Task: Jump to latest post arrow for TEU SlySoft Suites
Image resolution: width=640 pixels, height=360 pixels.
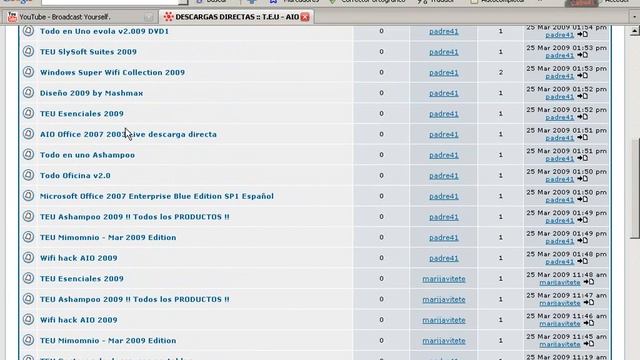Action: coord(582,55)
